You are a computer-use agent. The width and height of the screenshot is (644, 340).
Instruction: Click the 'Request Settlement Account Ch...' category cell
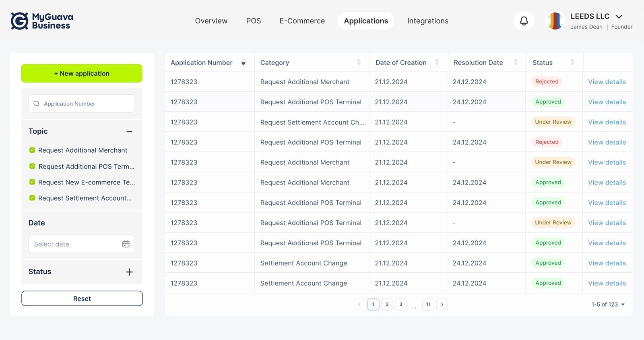coord(312,122)
